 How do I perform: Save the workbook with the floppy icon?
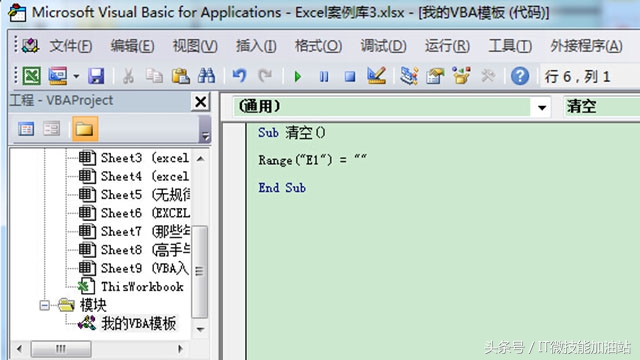tap(96, 76)
